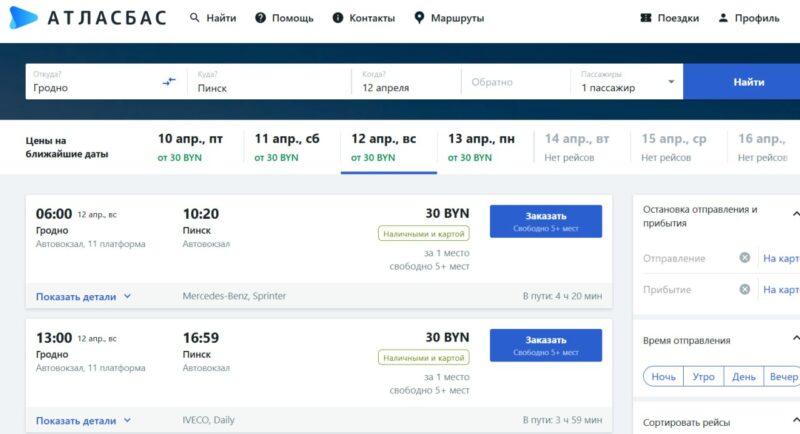Open the passengers count dropdown

(x=671, y=81)
